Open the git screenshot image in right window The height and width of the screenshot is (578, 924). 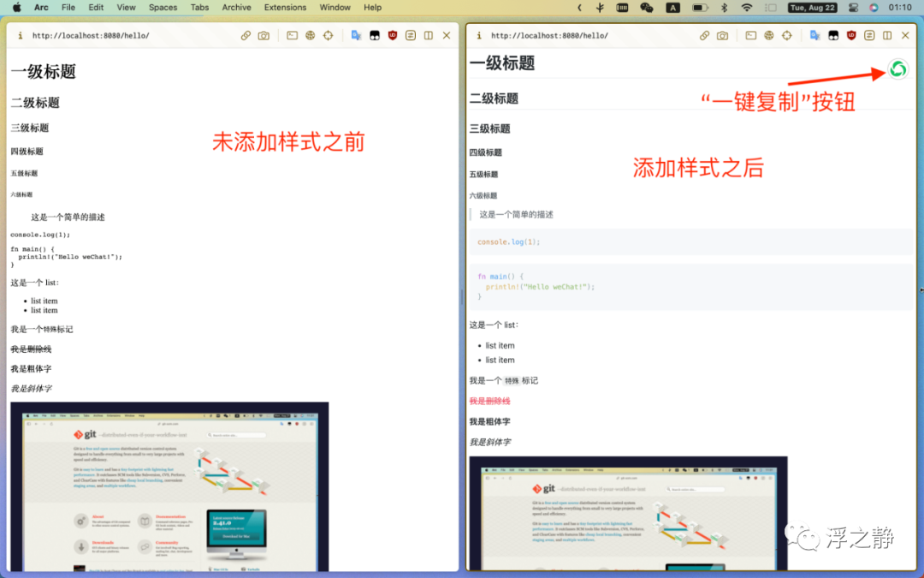point(628,513)
